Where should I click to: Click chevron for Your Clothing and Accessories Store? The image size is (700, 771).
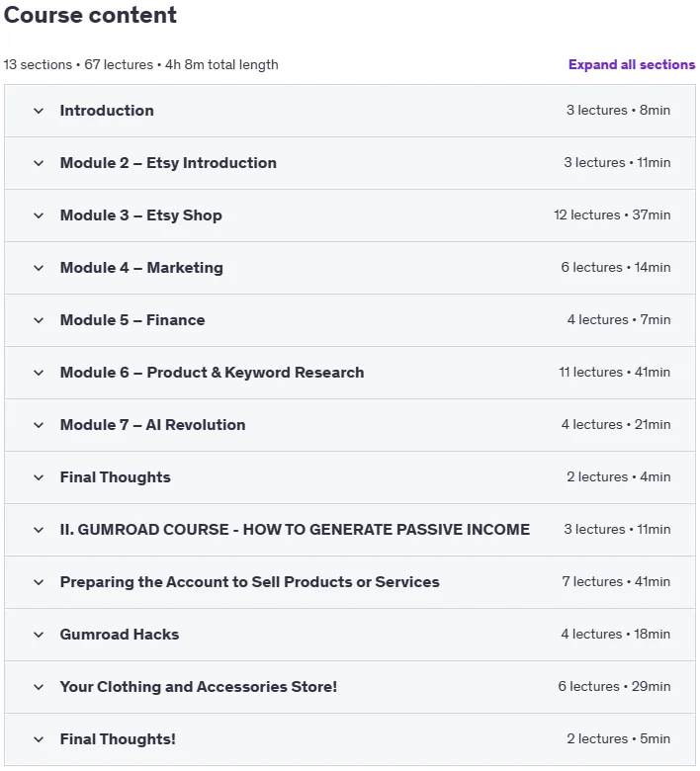39,687
